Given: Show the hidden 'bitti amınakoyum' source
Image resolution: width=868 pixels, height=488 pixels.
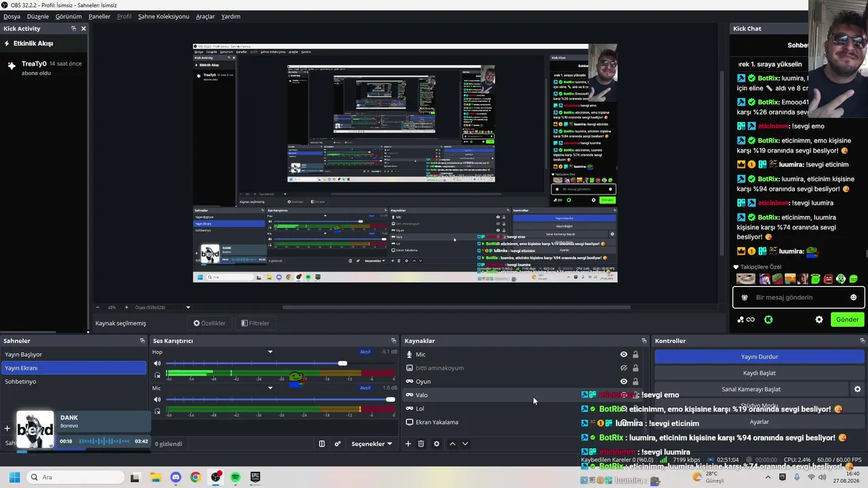Looking at the screenshot, I should tap(624, 368).
